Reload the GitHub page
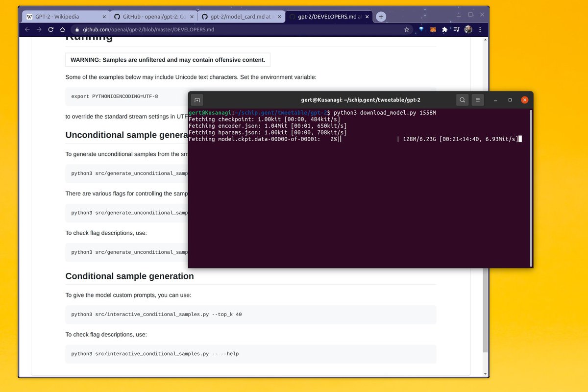 coord(51,29)
